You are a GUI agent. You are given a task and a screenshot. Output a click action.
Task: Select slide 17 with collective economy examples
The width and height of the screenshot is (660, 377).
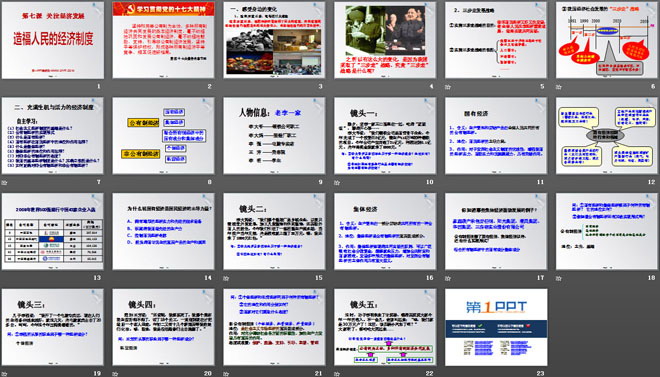(x=496, y=231)
